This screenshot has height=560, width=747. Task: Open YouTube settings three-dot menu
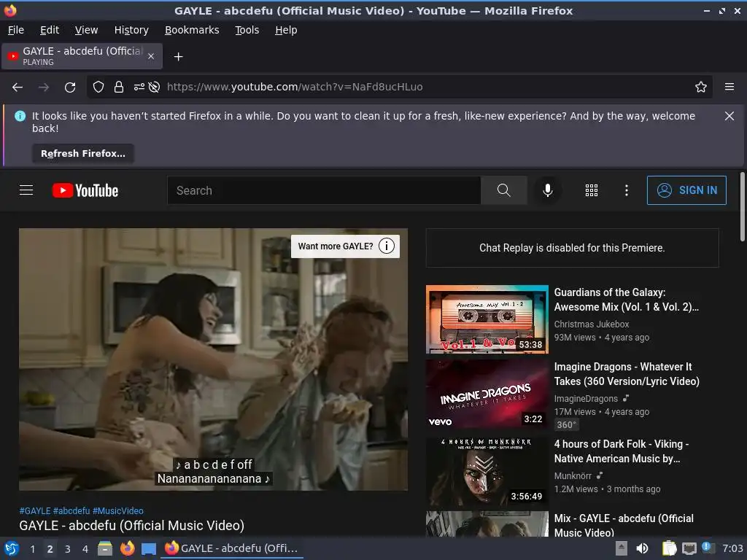627,190
